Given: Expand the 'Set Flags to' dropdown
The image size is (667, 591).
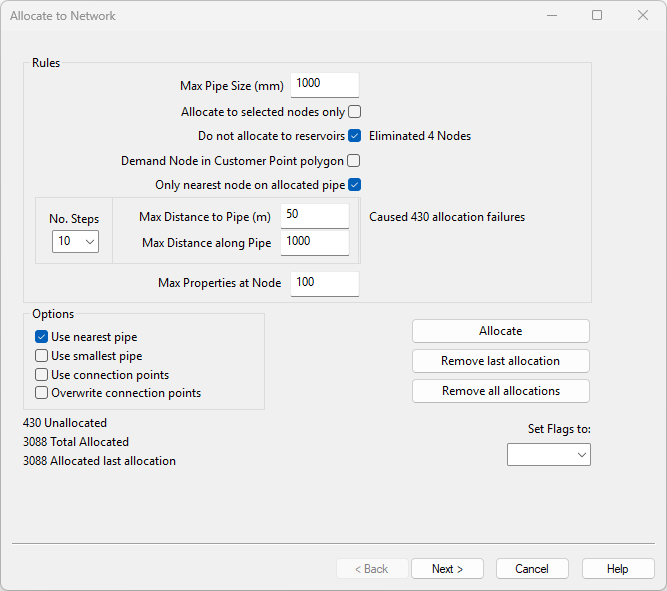Looking at the screenshot, I should click(549, 455).
